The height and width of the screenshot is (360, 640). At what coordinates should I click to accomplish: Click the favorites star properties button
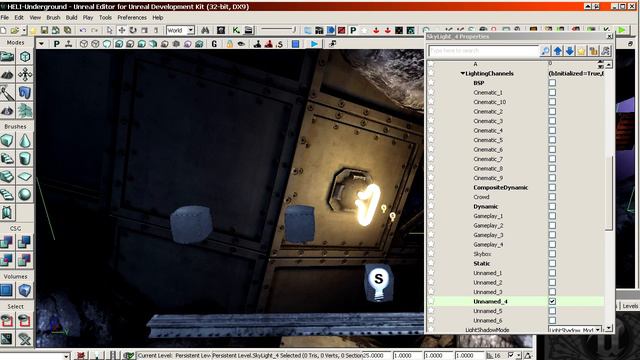coord(581,51)
